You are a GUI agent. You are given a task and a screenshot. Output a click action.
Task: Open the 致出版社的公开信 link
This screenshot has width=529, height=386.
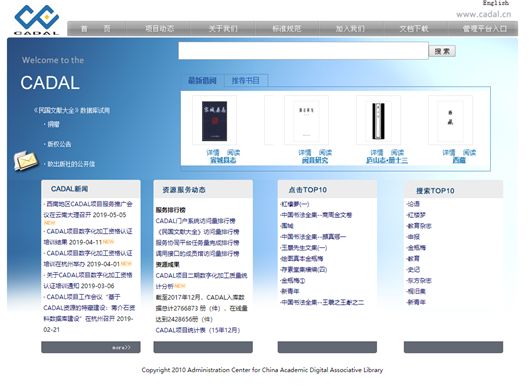pos(71,164)
